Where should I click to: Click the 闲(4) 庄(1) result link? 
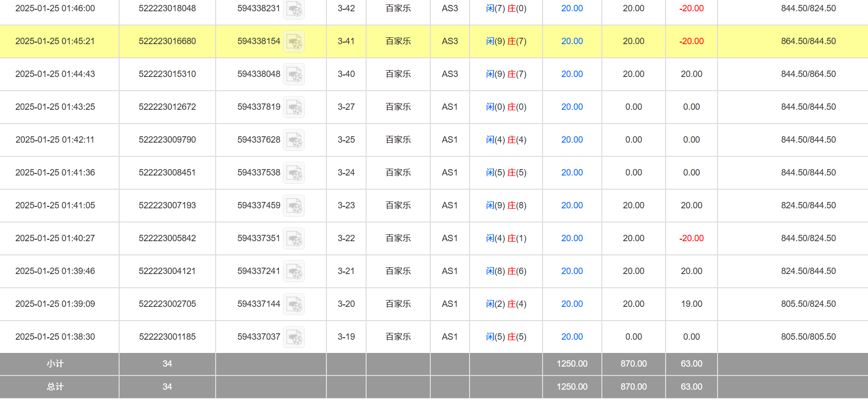pyautogui.click(x=506, y=238)
